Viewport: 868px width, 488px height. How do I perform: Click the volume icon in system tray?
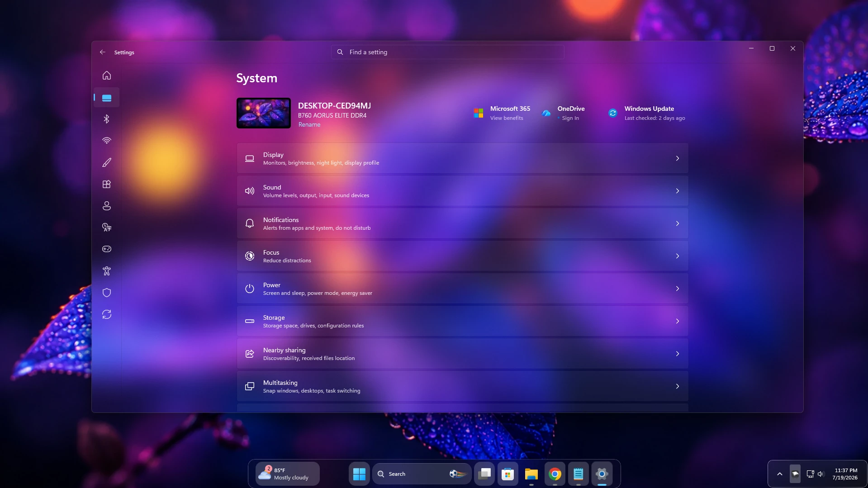821,474
